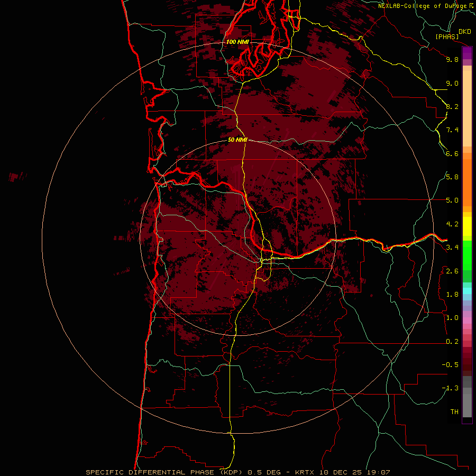Screen dimensions: 476x476
Task: Click the [PHAS] unit label
Action: click(x=447, y=37)
